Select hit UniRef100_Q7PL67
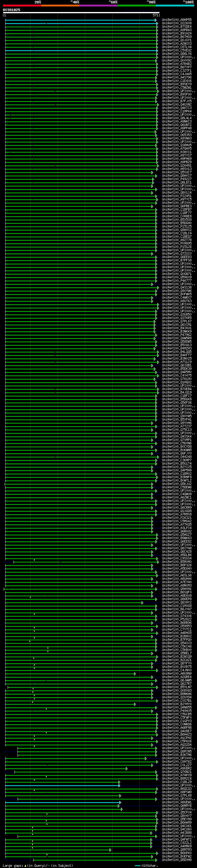 [177, 321]
